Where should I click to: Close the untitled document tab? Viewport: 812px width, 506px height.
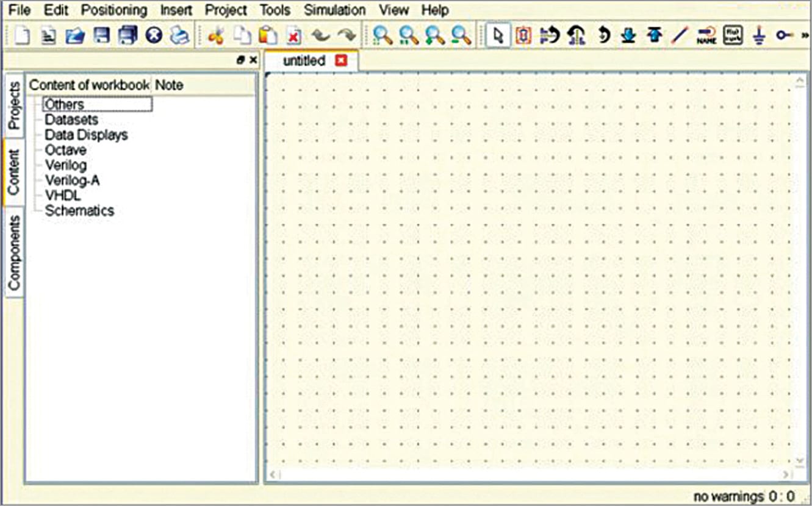341,61
